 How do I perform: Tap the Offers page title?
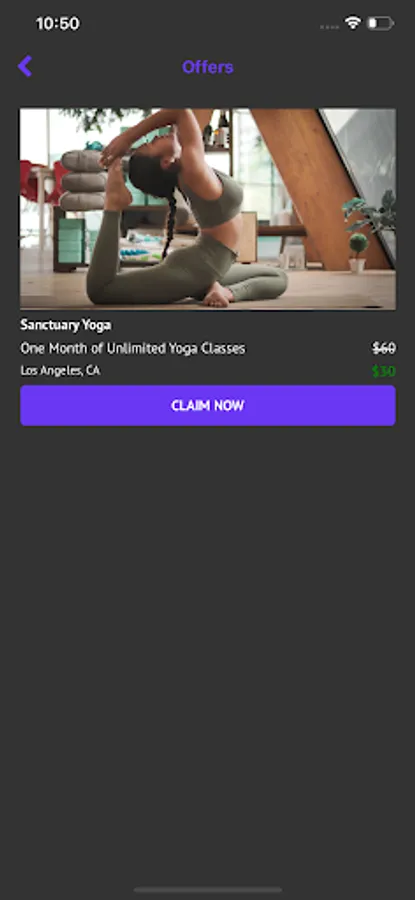(208, 67)
